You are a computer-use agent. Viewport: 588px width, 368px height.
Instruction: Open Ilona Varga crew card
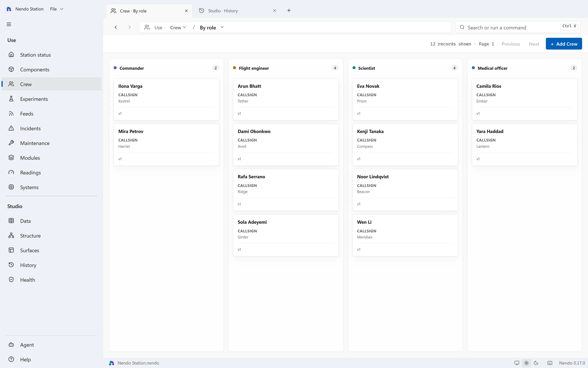(x=166, y=99)
